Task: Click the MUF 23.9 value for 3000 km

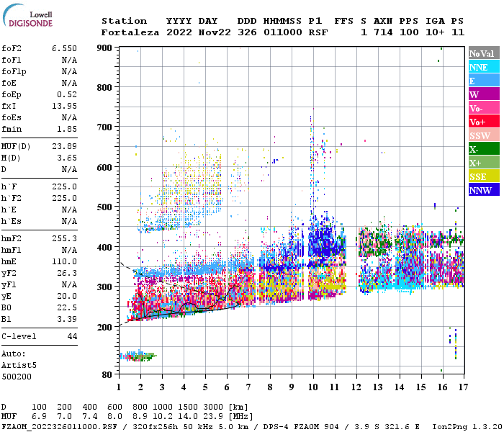Action: (x=213, y=416)
